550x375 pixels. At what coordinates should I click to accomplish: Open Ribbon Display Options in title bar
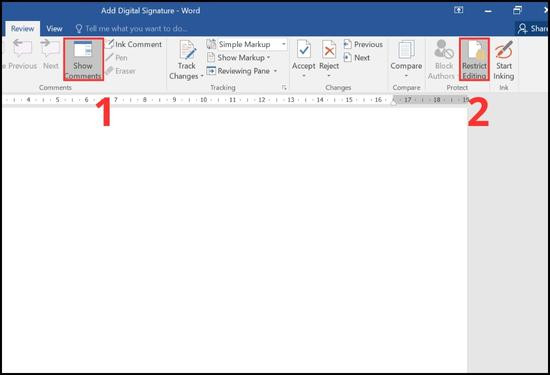(458, 10)
